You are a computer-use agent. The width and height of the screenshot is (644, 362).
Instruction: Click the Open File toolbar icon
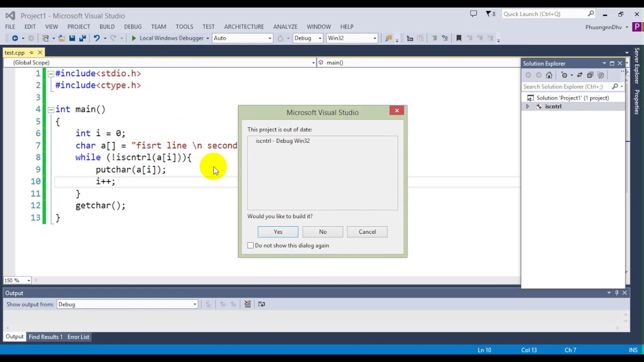pos(61,38)
